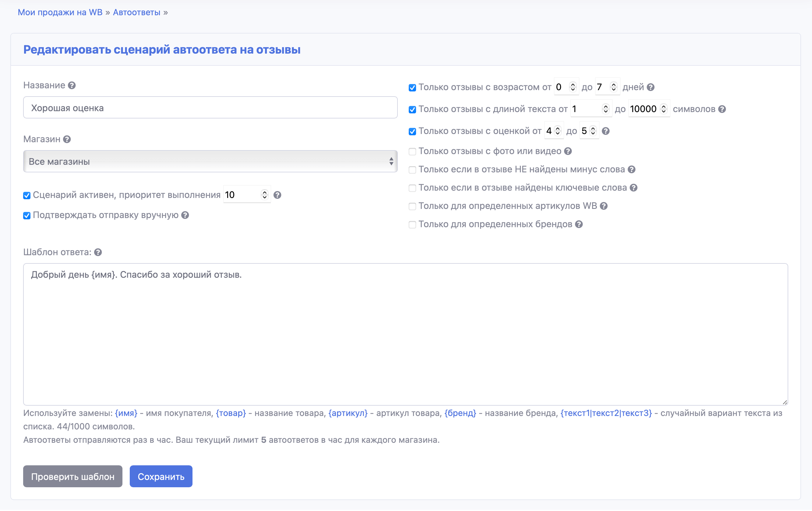Open the Все магазины shop dropdown
The width and height of the screenshot is (812, 511).
(210, 161)
